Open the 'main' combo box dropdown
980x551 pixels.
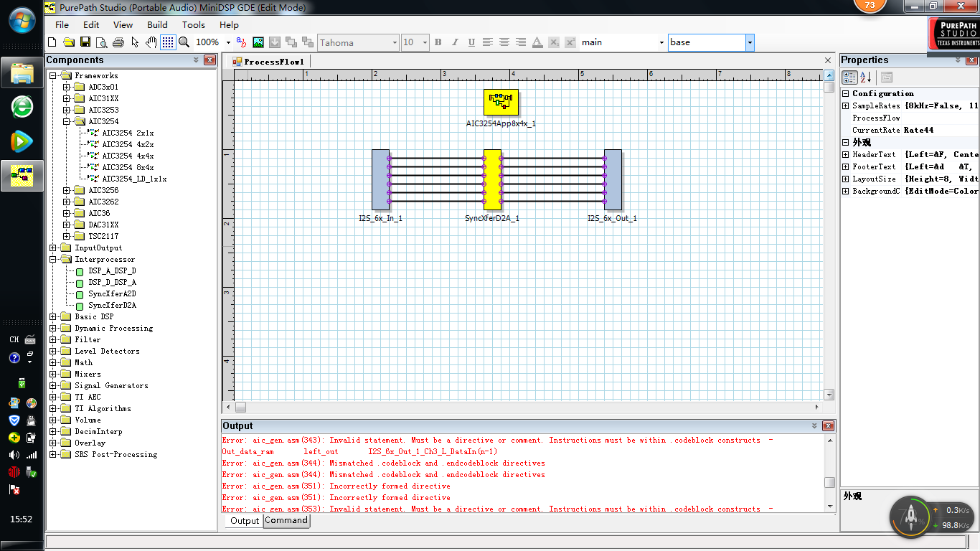click(661, 42)
